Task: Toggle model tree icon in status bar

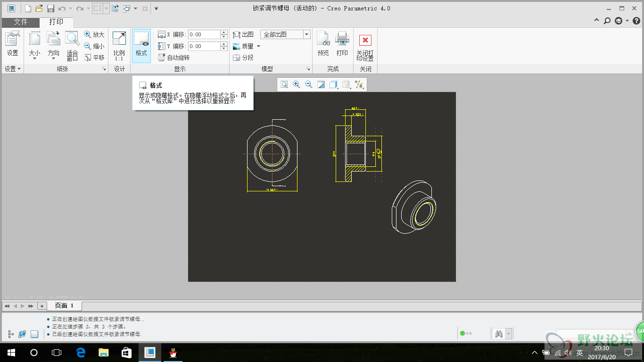Action: [x=11, y=334]
